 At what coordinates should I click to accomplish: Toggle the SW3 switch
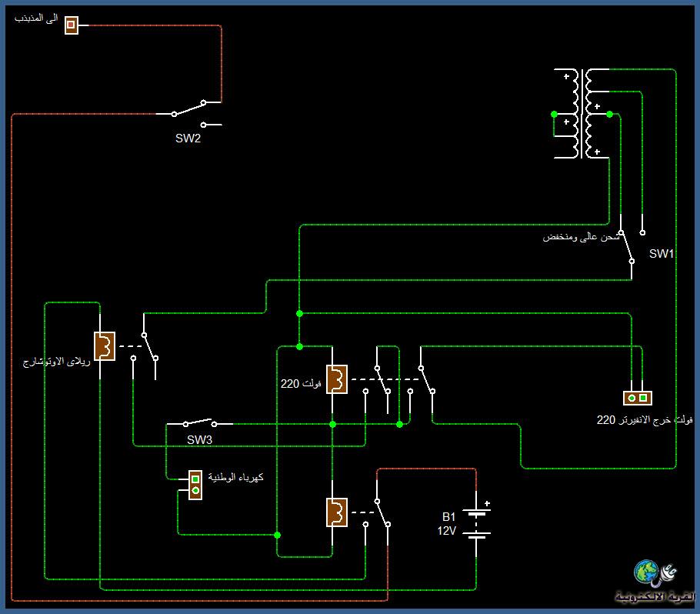click(199, 423)
